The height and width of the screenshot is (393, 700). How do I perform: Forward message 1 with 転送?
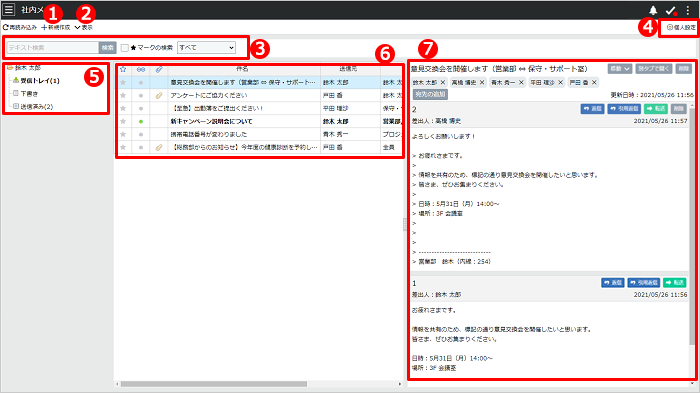675,283
